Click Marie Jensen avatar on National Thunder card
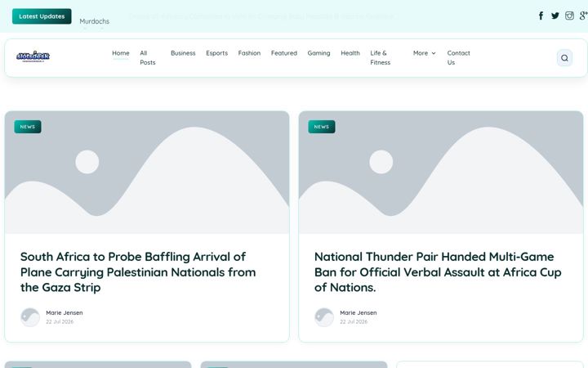 point(324,317)
